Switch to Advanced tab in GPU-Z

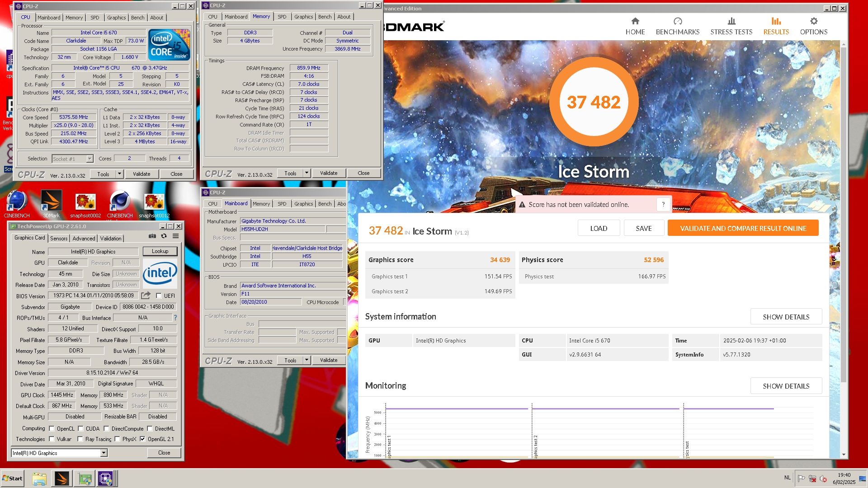tap(84, 238)
